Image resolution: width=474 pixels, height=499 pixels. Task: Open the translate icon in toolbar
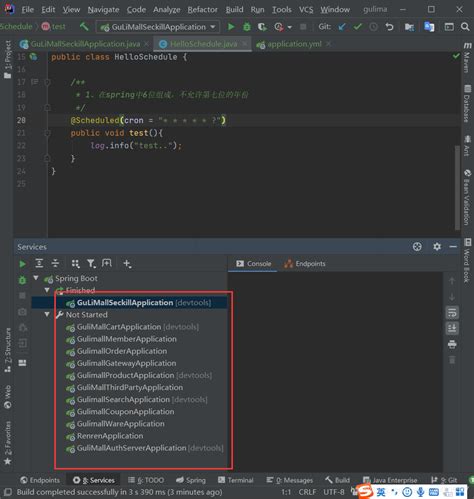[429, 27]
